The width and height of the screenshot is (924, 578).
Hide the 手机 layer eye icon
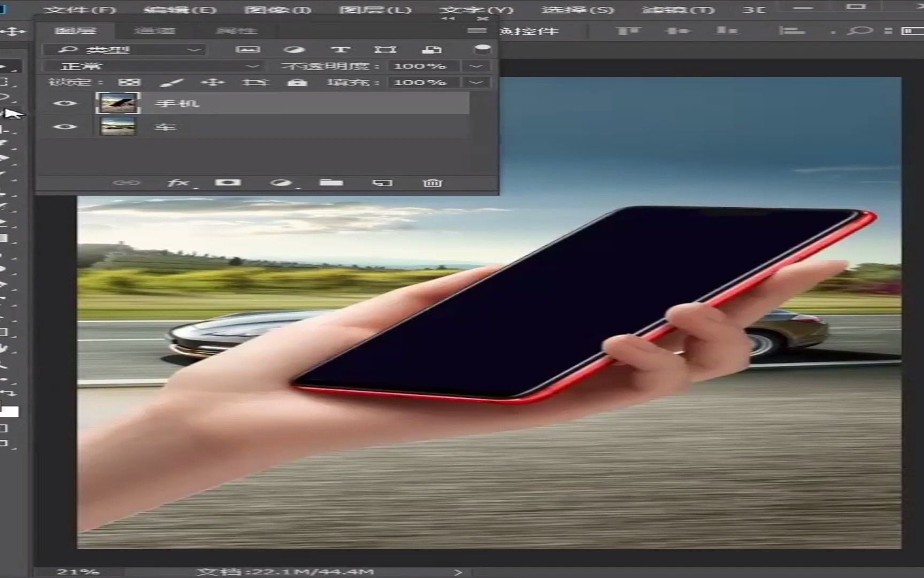[65, 103]
